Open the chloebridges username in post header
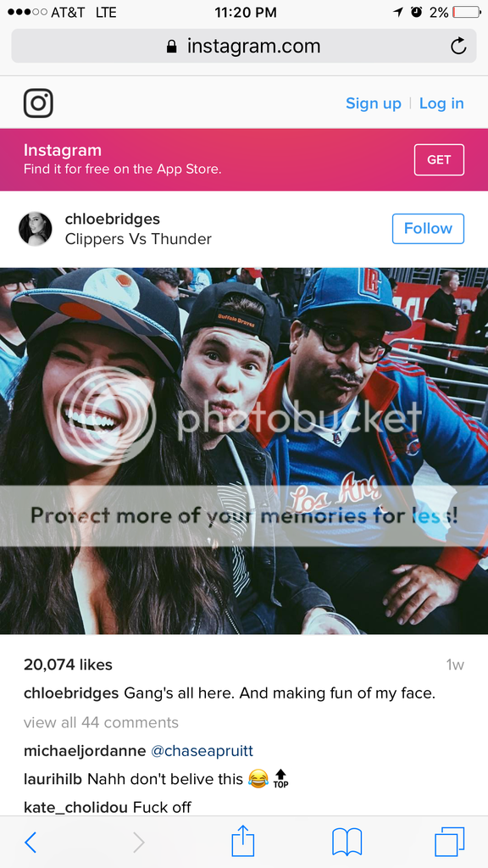This screenshot has width=488, height=868. coord(113,220)
